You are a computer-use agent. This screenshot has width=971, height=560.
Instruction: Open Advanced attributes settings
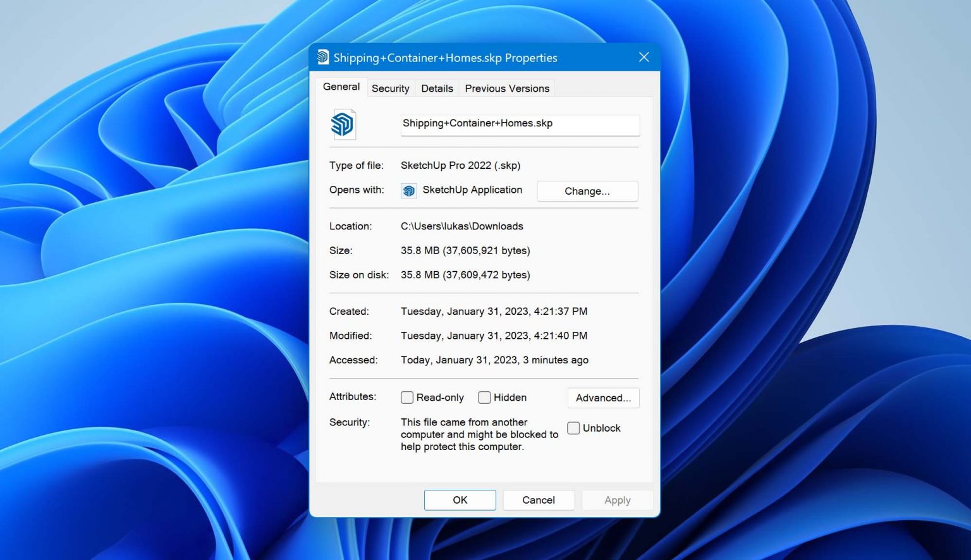tap(602, 398)
